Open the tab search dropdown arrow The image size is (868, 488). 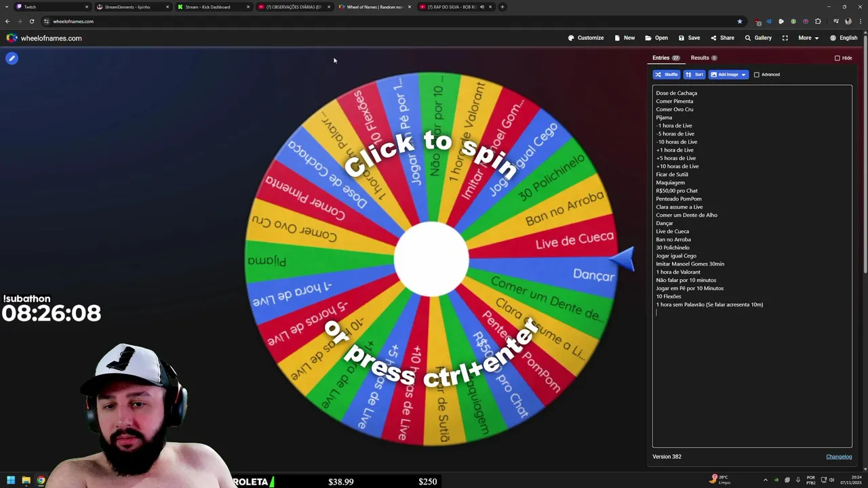pyautogui.click(x=7, y=7)
